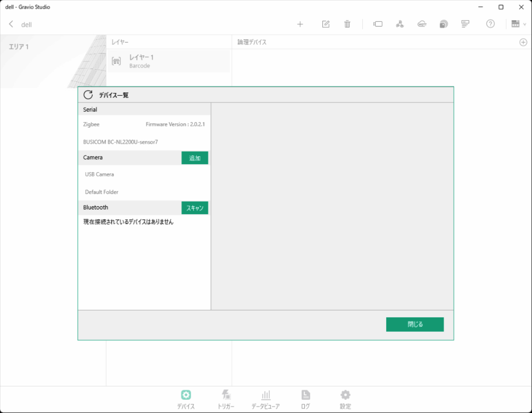Switch to the ログ tab

click(x=305, y=399)
